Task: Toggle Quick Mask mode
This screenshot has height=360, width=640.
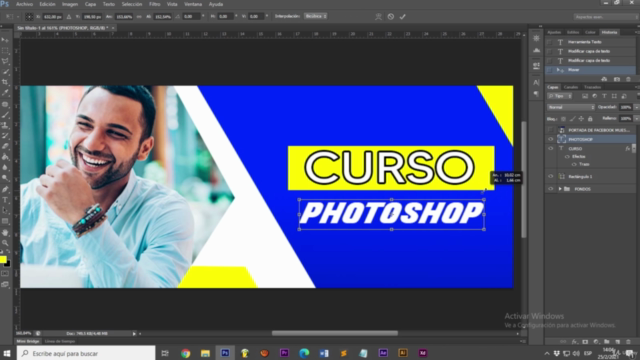Action: tap(5, 274)
